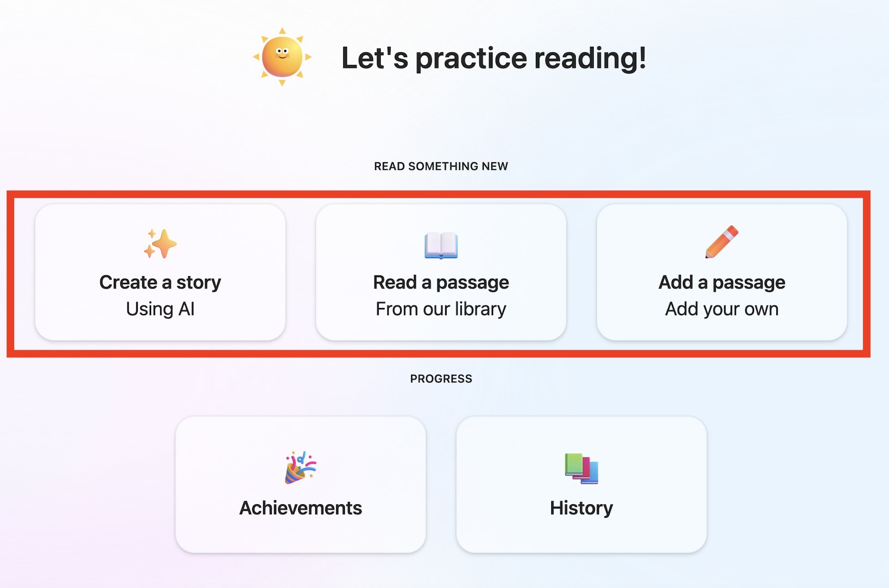Click the orange pencil icon
This screenshot has width=889, height=588.
coord(722,242)
